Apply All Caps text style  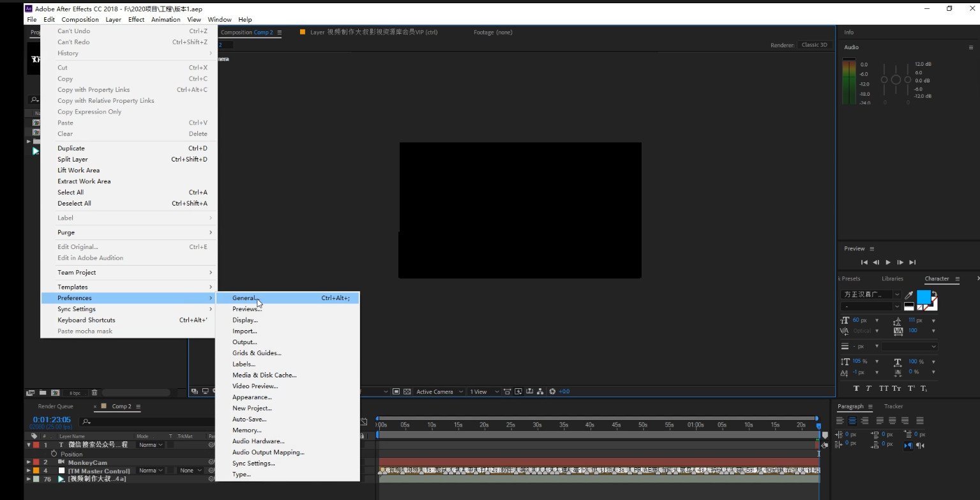click(x=884, y=388)
